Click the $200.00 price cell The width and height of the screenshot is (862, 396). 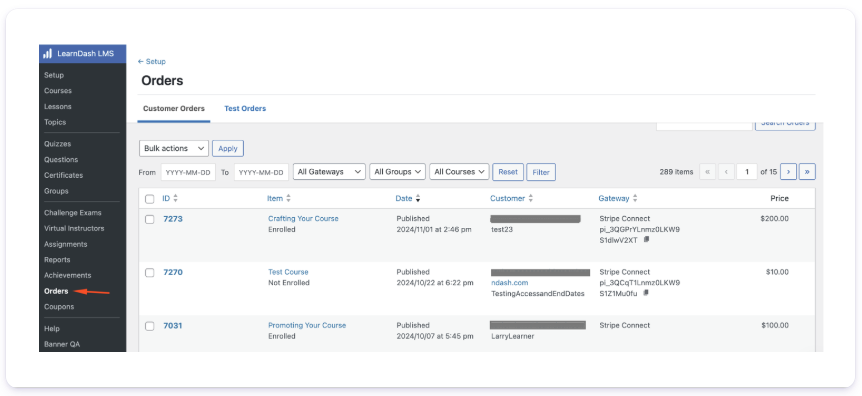point(774,218)
